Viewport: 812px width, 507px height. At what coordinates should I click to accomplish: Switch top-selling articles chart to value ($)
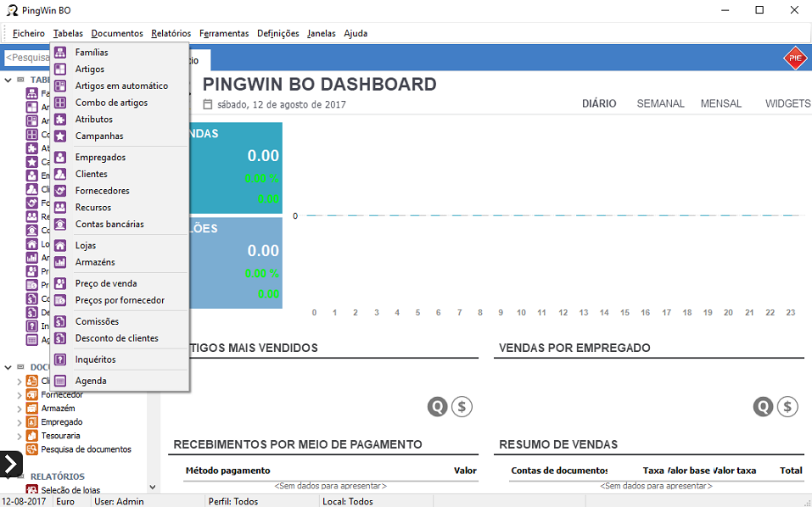(x=462, y=407)
